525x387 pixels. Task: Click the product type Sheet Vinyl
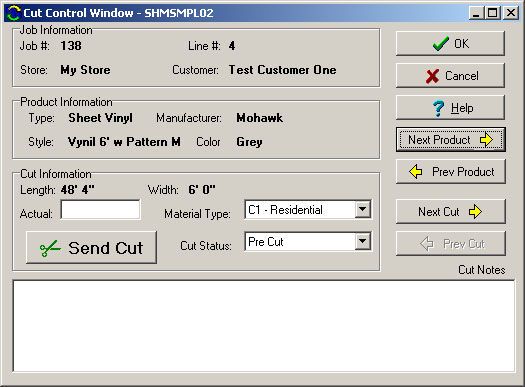coord(100,118)
